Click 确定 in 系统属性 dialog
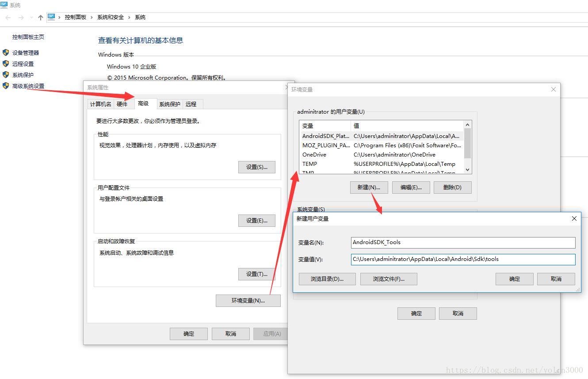Image resolution: width=588 pixels, height=379 pixels. [189, 333]
